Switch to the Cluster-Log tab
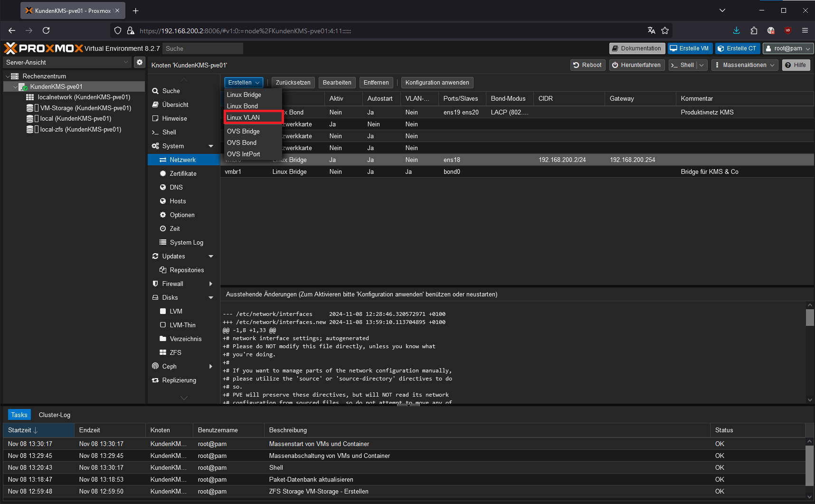 coord(55,415)
